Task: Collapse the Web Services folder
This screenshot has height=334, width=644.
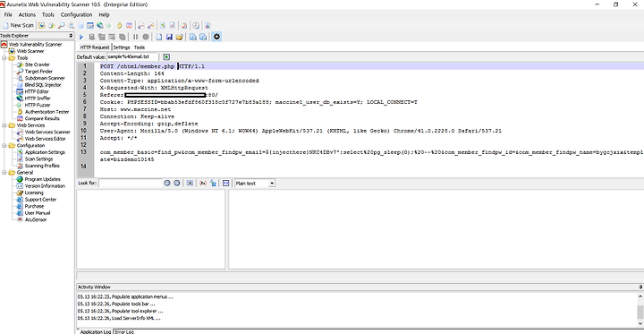Action: (4, 125)
